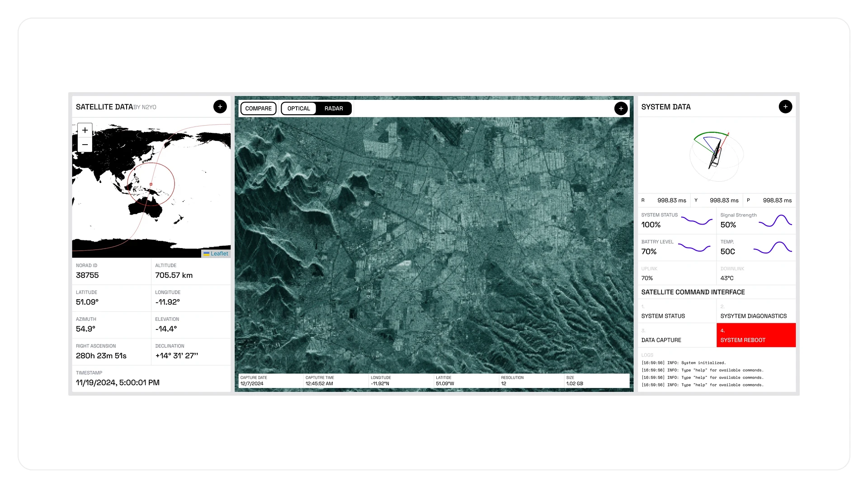Select the Sysytem Diagonastics command

tap(756, 311)
